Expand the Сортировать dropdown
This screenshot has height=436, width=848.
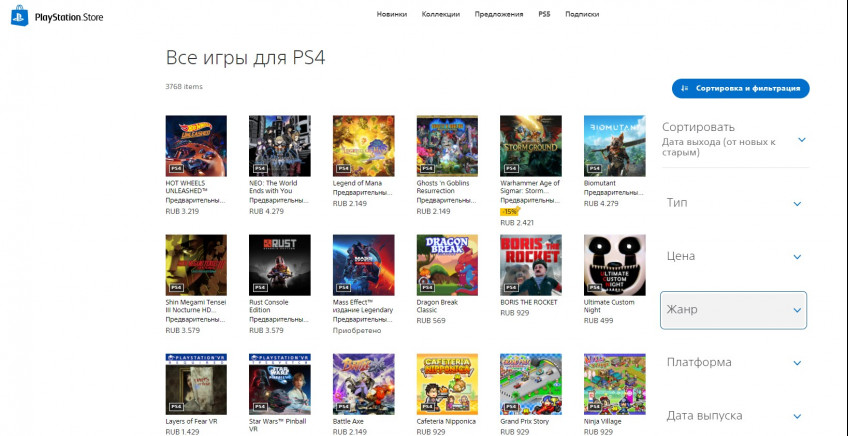pos(734,140)
